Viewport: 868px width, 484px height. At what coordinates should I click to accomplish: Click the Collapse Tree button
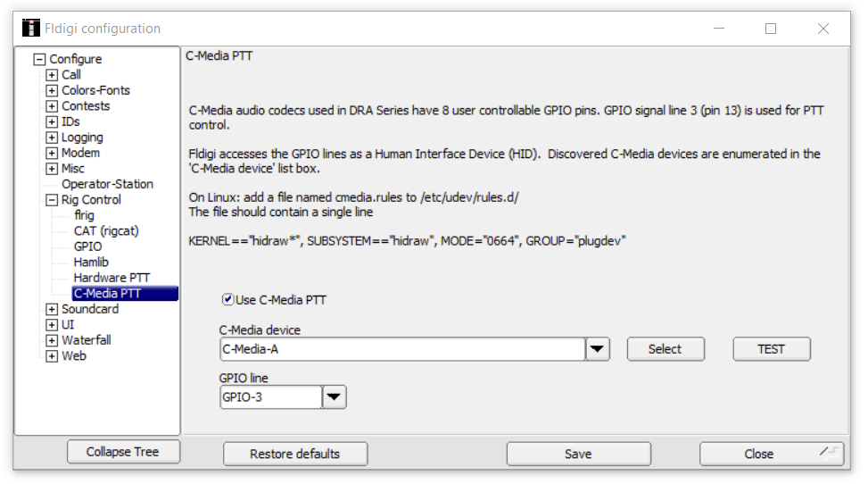coord(123,452)
